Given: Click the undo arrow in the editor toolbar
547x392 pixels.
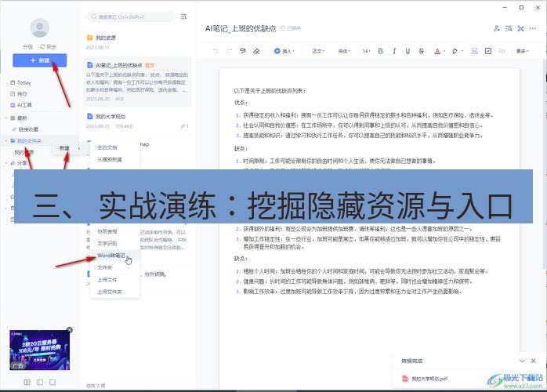Looking at the screenshot, I should (216, 51).
